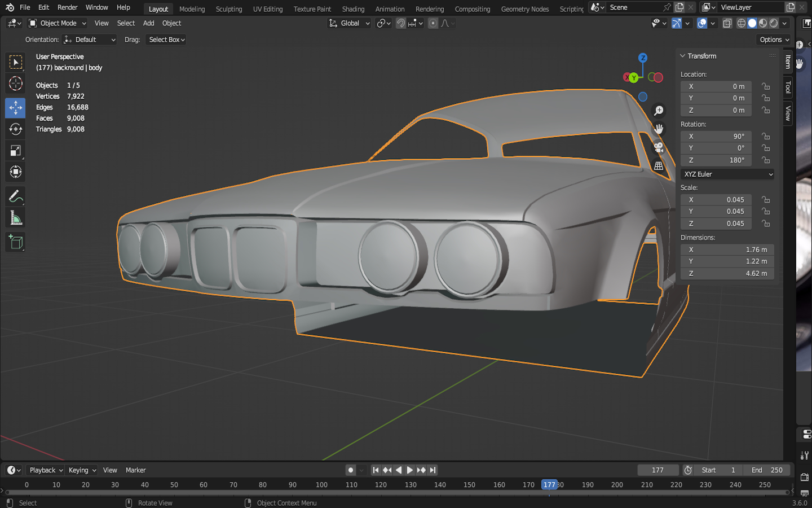Select the Annotate pencil tool

coord(15,196)
